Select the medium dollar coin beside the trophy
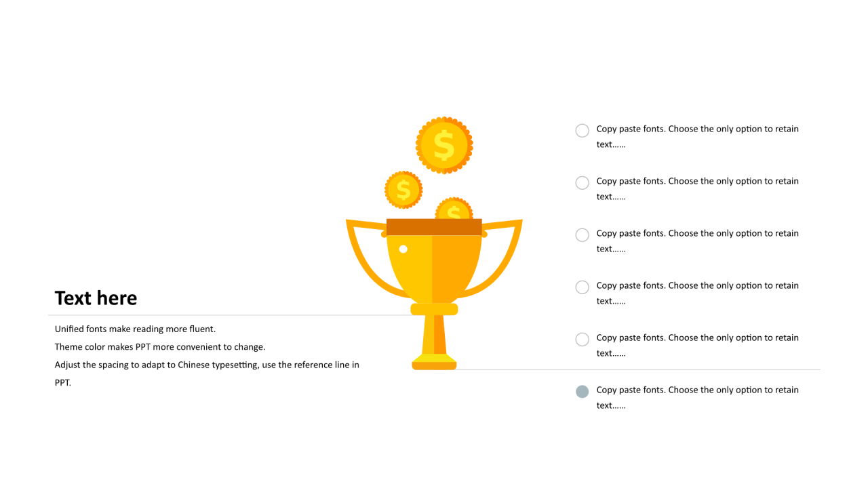The width and height of the screenshot is (868, 488). click(403, 190)
